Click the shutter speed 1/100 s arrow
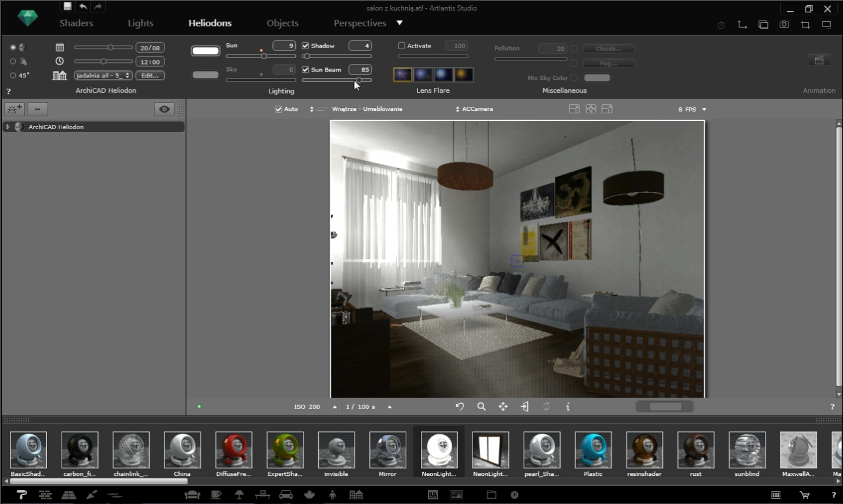The width and height of the screenshot is (843, 504). coord(389,407)
